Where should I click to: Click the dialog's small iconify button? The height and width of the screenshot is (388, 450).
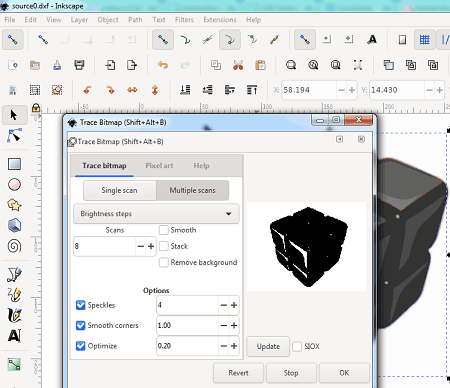click(339, 139)
